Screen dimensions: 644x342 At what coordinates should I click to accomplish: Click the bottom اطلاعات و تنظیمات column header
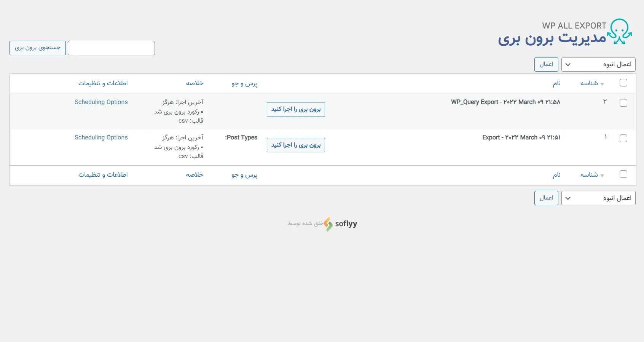103,175
